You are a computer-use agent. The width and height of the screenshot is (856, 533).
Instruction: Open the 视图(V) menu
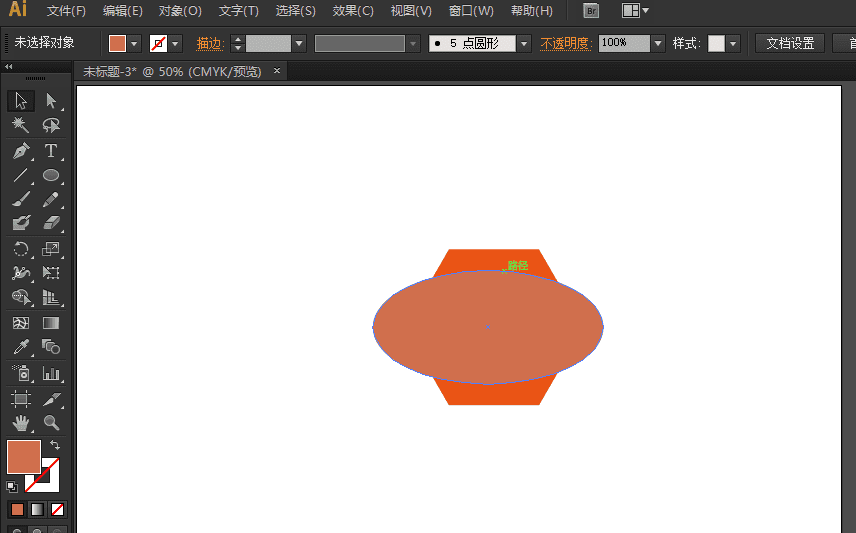411,11
